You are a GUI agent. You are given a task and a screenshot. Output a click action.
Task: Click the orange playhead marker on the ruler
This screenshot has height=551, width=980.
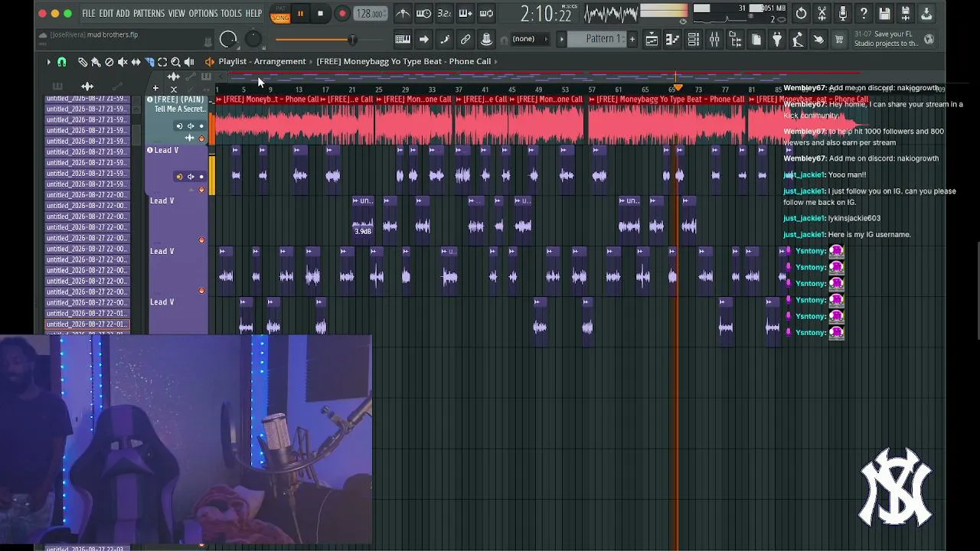[x=678, y=88]
